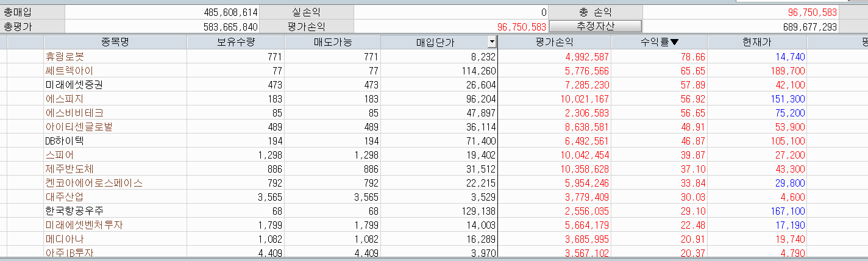The width and height of the screenshot is (868, 261).
Task: Click the 총매입 value field
Action: [x=162, y=12]
